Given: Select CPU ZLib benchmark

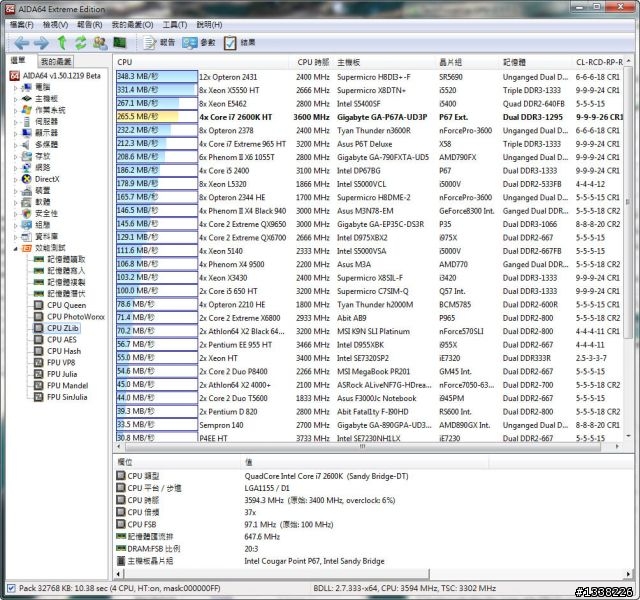Looking at the screenshot, I should pyautogui.click(x=62, y=328).
